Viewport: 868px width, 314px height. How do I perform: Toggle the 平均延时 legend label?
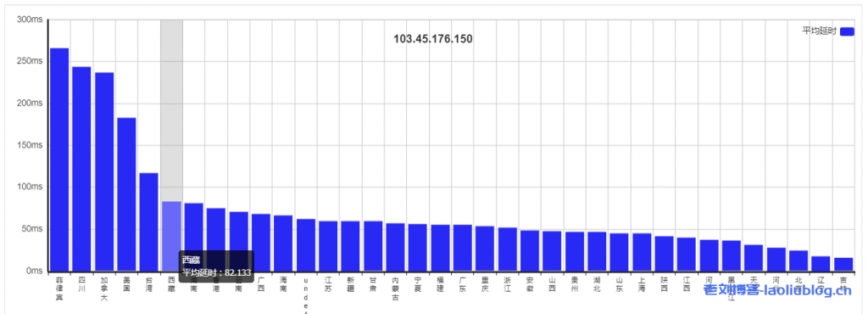[820, 31]
